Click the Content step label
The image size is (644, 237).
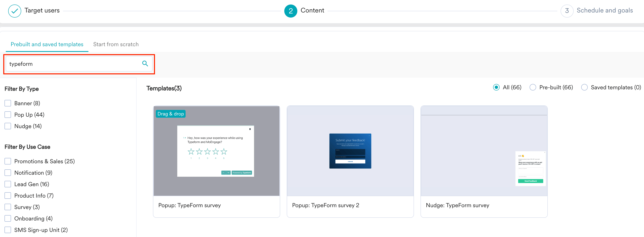[312, 11]
